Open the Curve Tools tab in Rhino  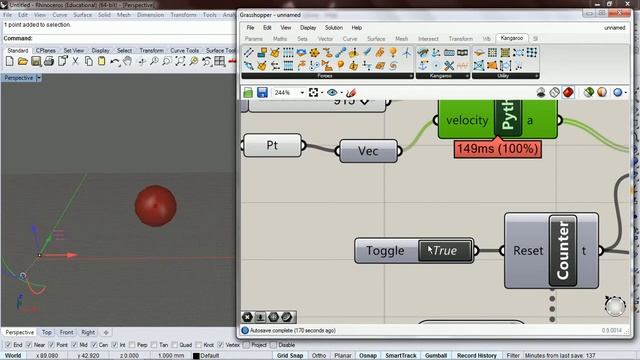[184, 50]
